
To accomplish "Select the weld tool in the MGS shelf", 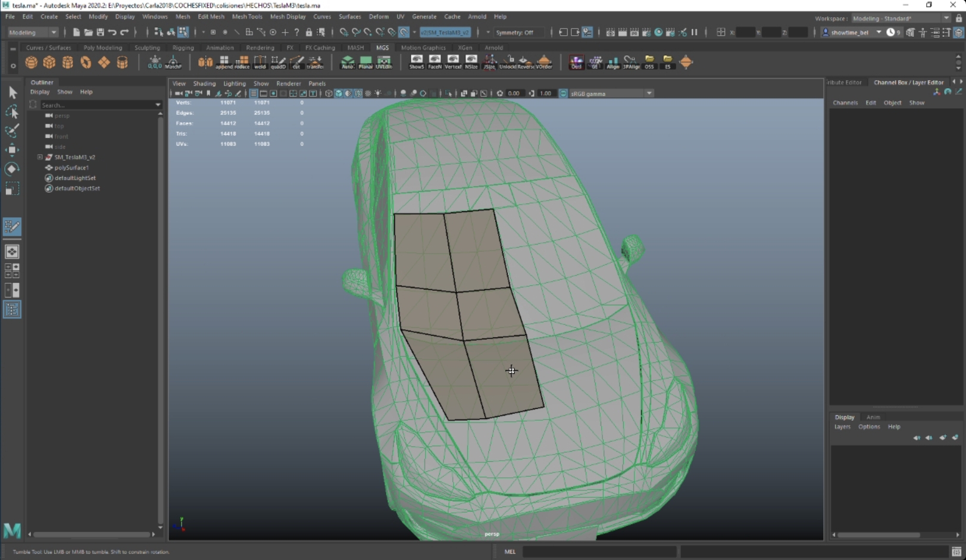I will [x=260, y=61].
